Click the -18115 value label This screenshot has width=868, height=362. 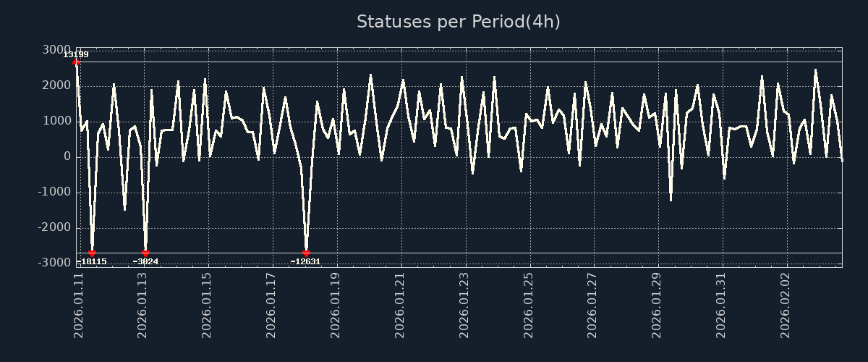93,261
